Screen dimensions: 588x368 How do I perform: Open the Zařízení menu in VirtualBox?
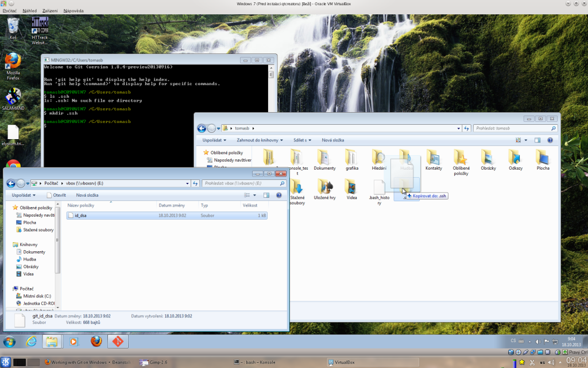[x=50, y=11]
